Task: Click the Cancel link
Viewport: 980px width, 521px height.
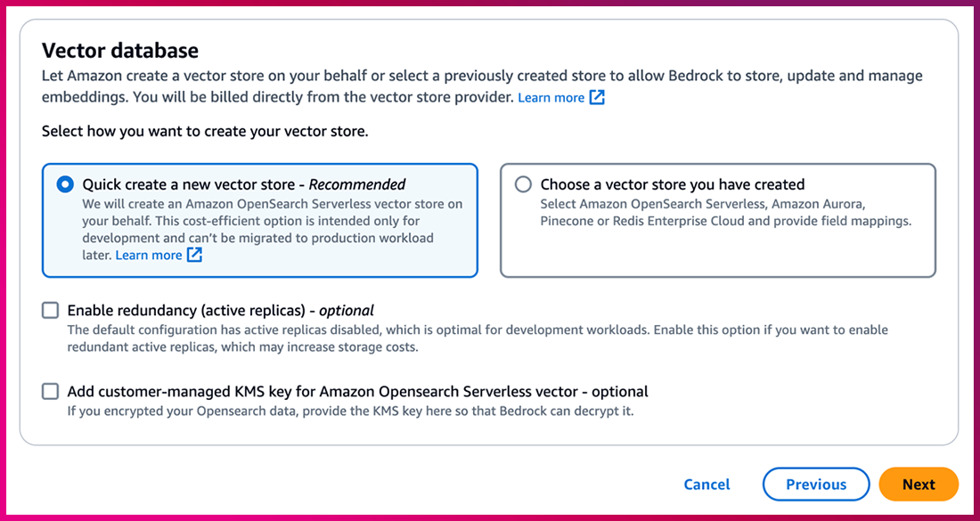Action: click(706, 484)
